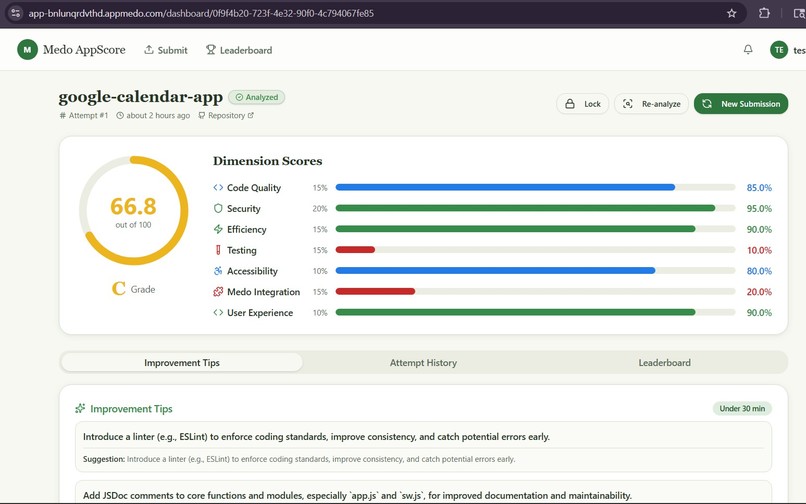Viewport: 806px width, 504px height.
Task: Click the Security weight '20%' label
Action: (x=320, y=208)
